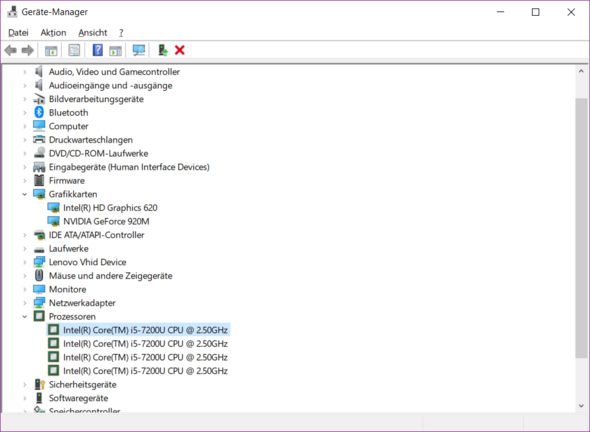Select the Bildverarbeitungsgeräte label
This screenshot has width=590, height=432.
click(x=96, y=99)
